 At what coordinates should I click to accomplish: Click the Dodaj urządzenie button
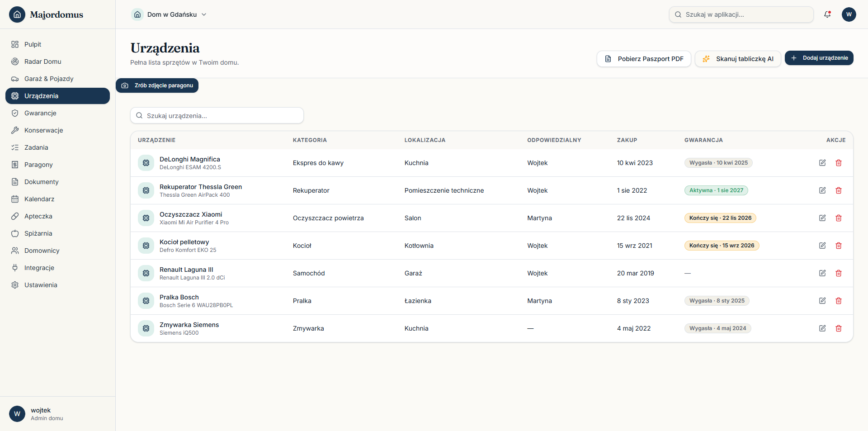pos(819,58)
